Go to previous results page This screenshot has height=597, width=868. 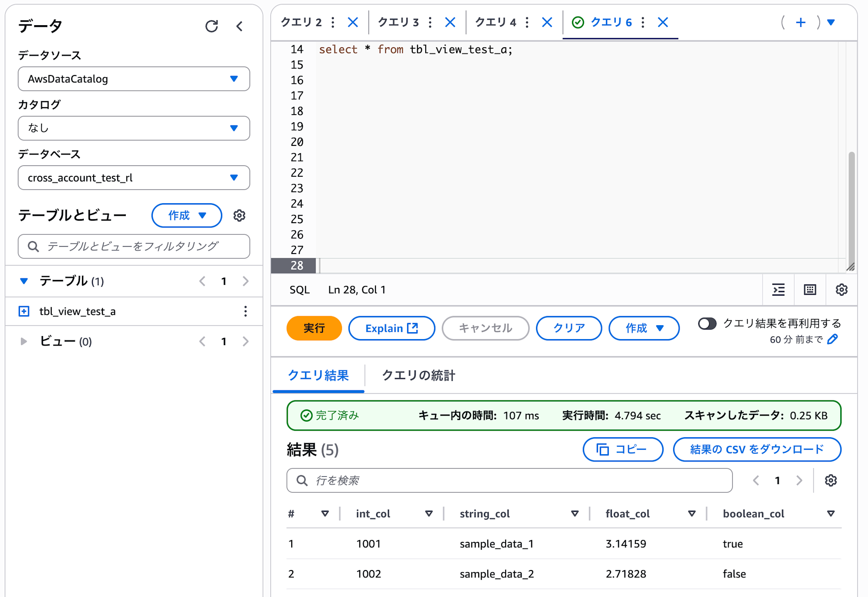(x=756, y=480)
